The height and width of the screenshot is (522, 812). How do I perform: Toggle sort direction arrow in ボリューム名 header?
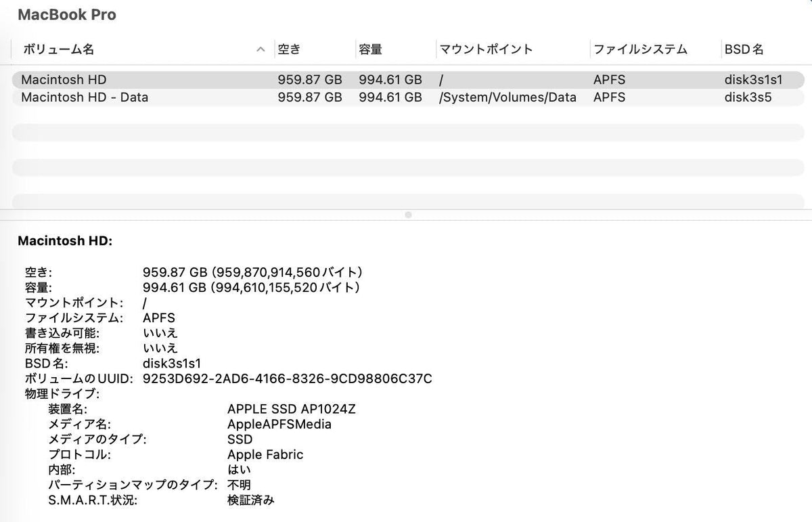(x=261, y=49)
